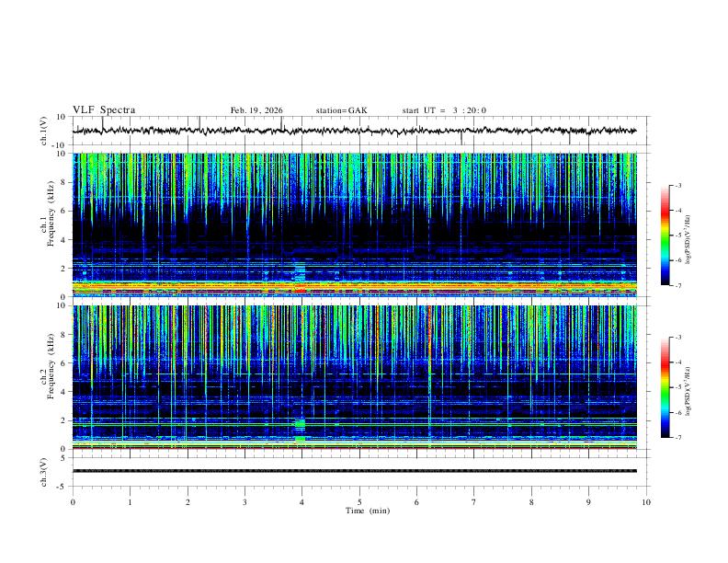728x563 pixels.
Task: Click the time axis tick label "1"
Action: 130,502
